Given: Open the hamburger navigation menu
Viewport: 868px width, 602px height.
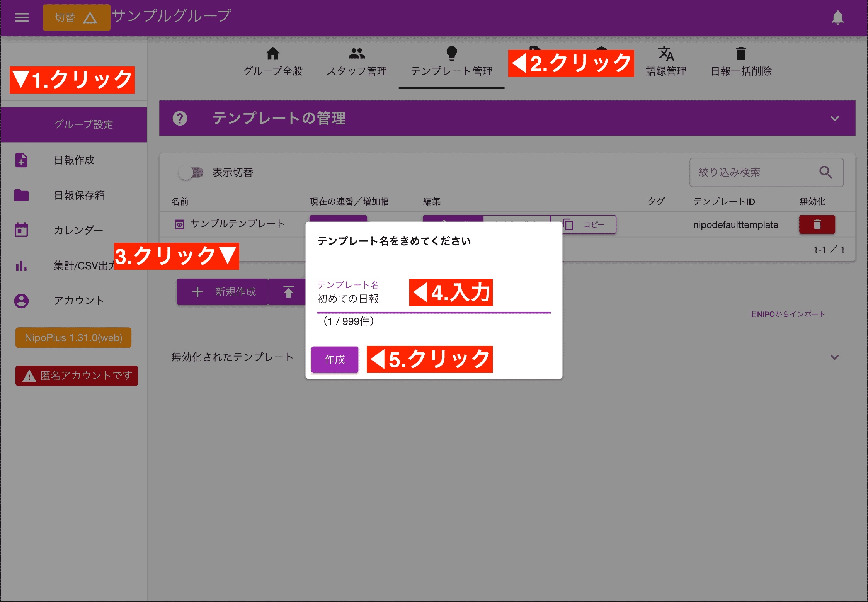Looking at the screenshot, I should coord(22,17).
